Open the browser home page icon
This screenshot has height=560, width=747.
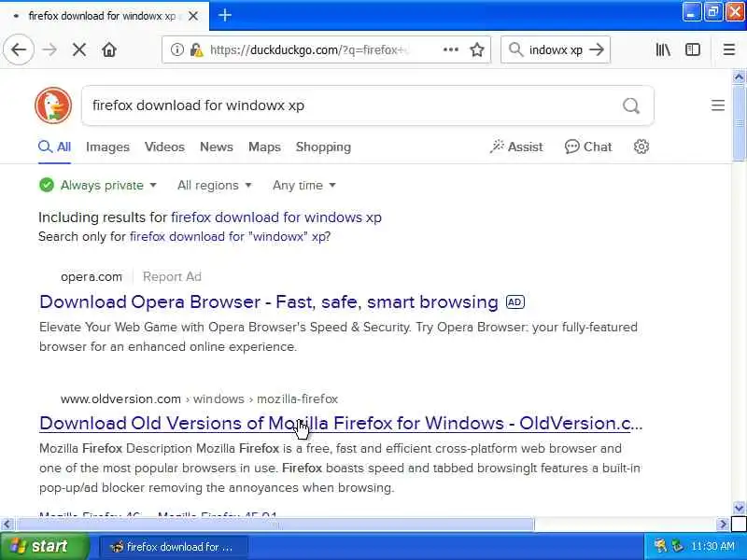click(109, 49)
